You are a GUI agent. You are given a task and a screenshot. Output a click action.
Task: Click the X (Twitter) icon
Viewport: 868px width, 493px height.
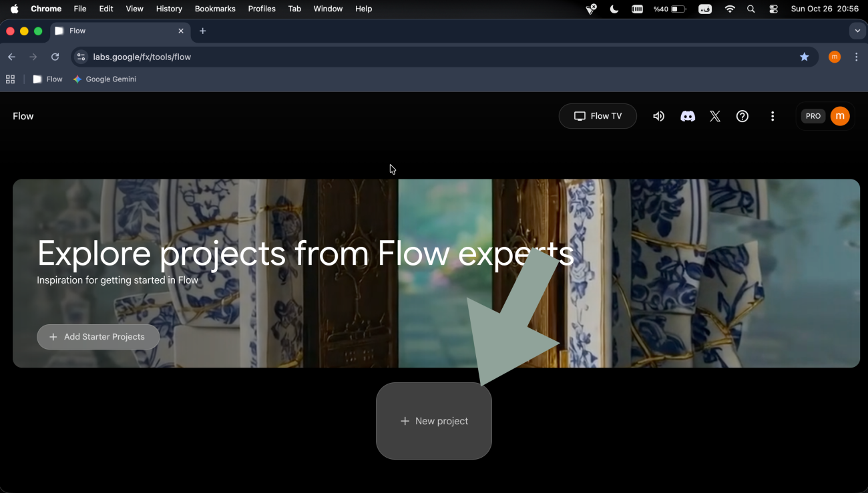click(x=714, y=116)
